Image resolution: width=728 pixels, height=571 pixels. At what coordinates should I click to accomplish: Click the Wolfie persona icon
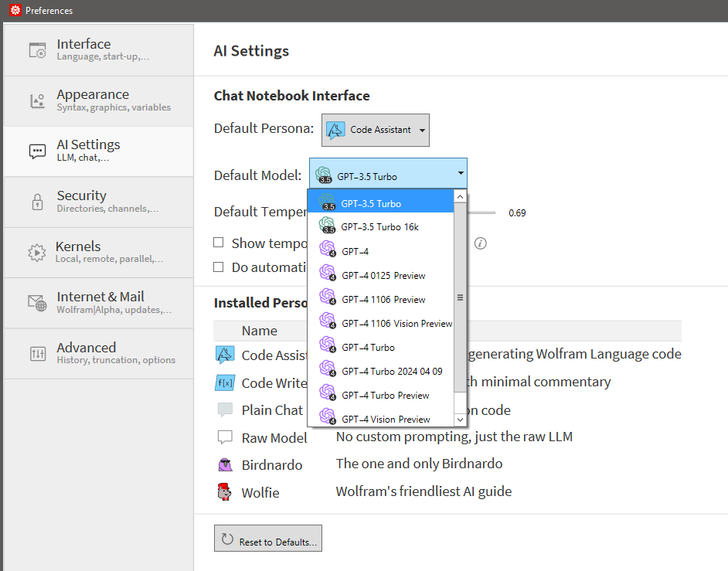(x=225, y=492)
